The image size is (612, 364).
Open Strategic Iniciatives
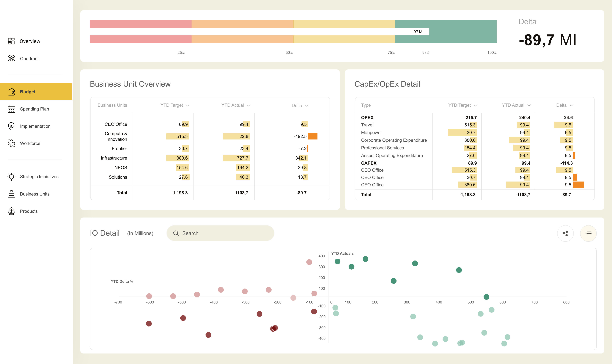(39, 177)
